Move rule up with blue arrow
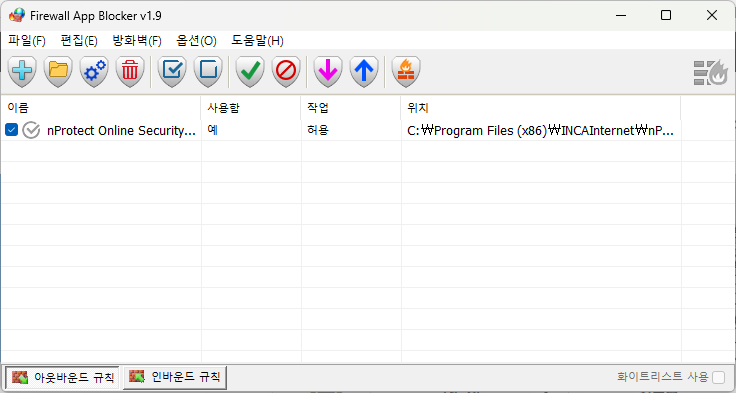This screenshot has width=736, height=393. [364, 71]
